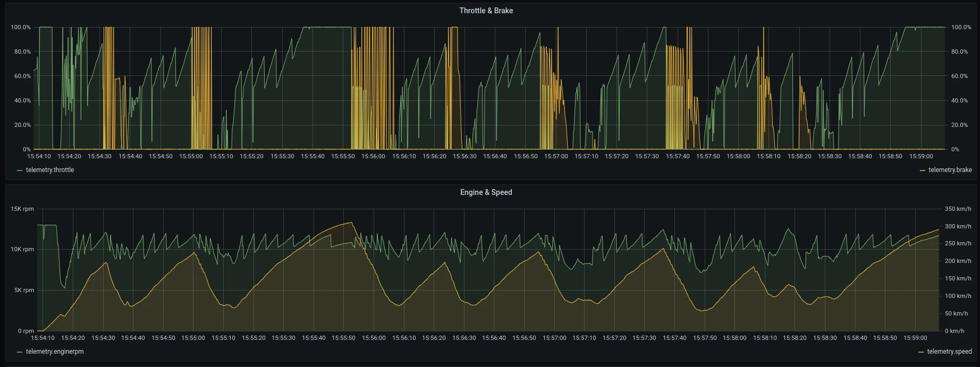Image resolution: width=980 pixels, height=367 pixels.
Task: Click the full throttle plateau around 15:55:40
Action: click(x=327, y=27)
